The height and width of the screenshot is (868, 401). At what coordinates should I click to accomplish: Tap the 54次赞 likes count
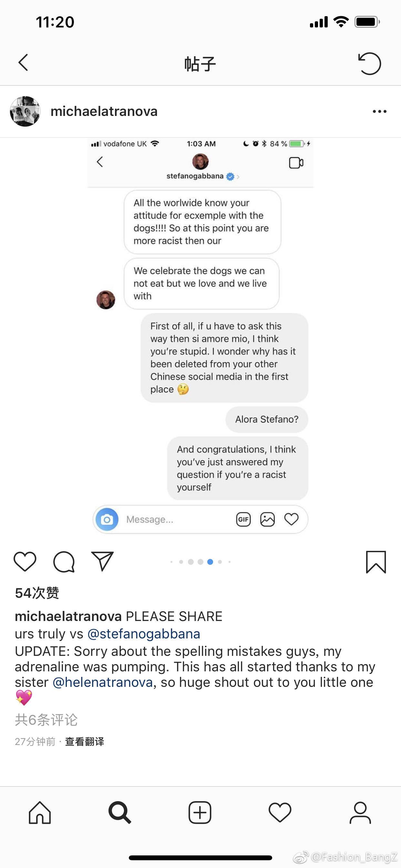pos(37,593)
